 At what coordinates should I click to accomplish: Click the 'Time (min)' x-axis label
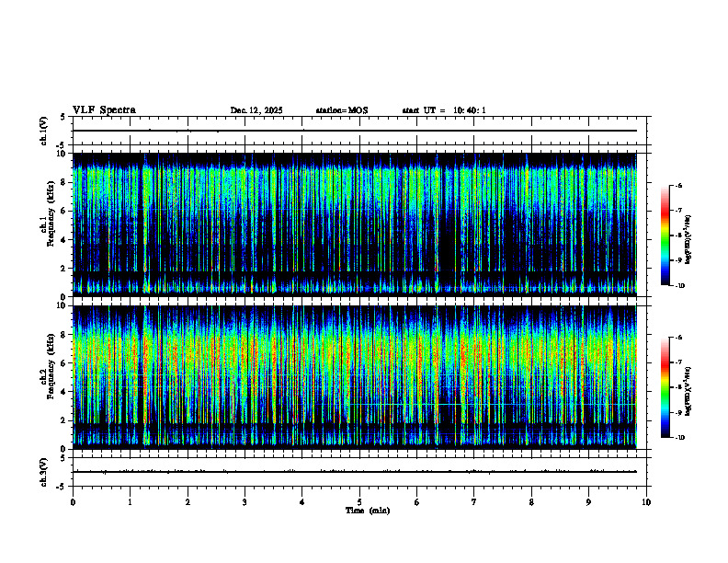click(x=368, y=511)
